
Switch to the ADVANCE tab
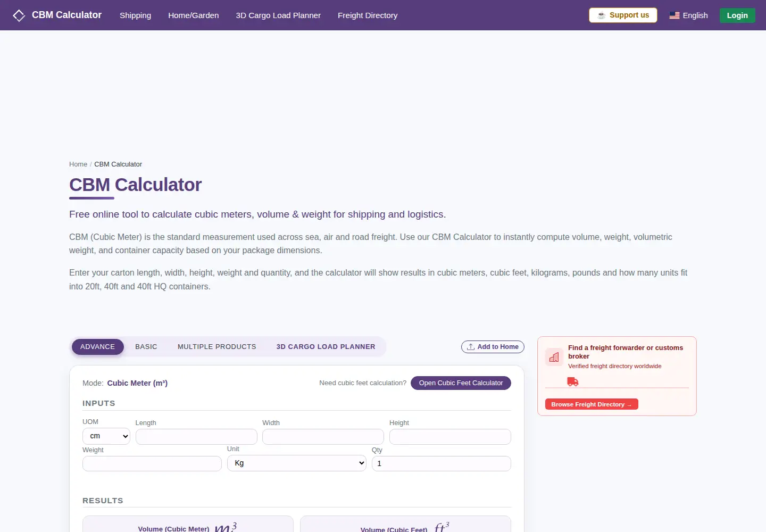coord(98,347)
